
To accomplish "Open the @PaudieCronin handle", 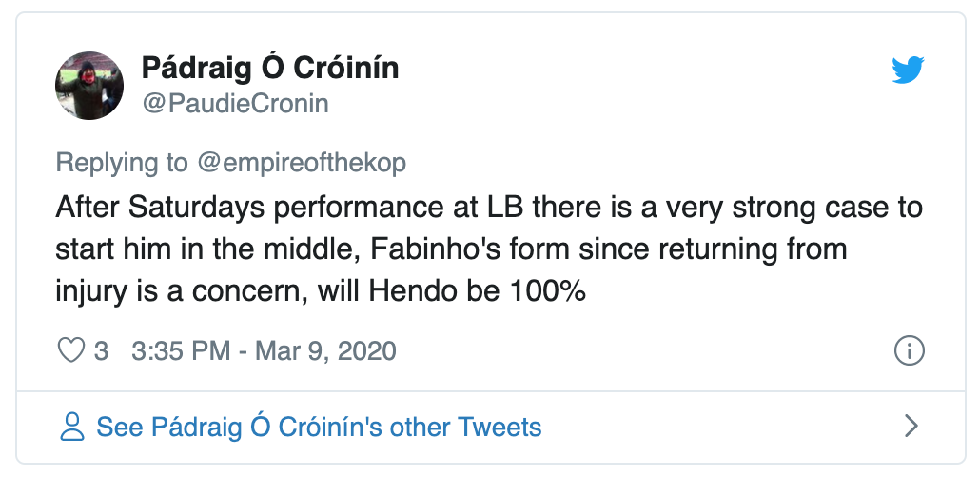I will (234, 103).
